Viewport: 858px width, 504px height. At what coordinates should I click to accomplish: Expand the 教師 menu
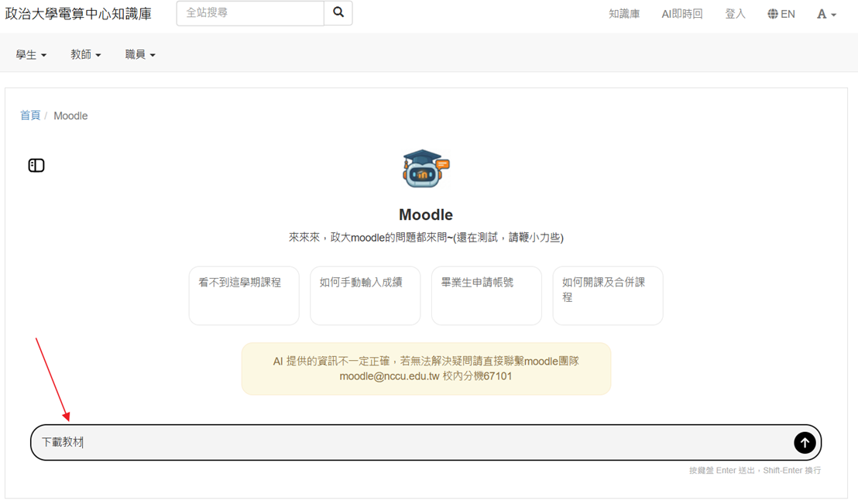[86, 55]
